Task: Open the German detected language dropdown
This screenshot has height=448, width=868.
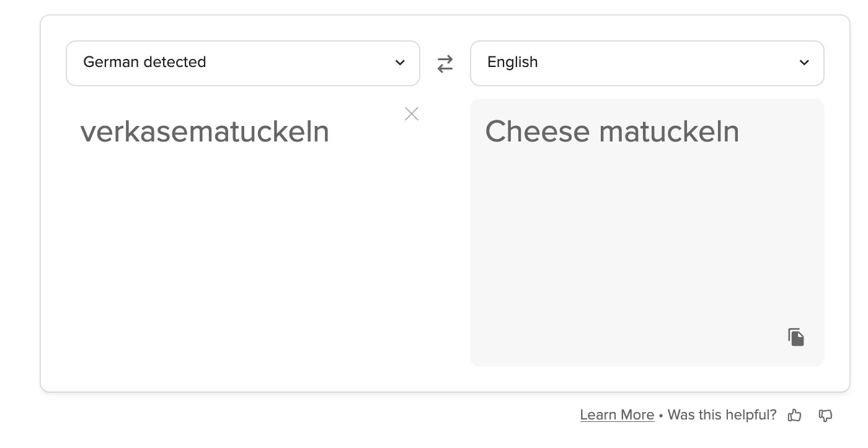Action: [242, 63]
